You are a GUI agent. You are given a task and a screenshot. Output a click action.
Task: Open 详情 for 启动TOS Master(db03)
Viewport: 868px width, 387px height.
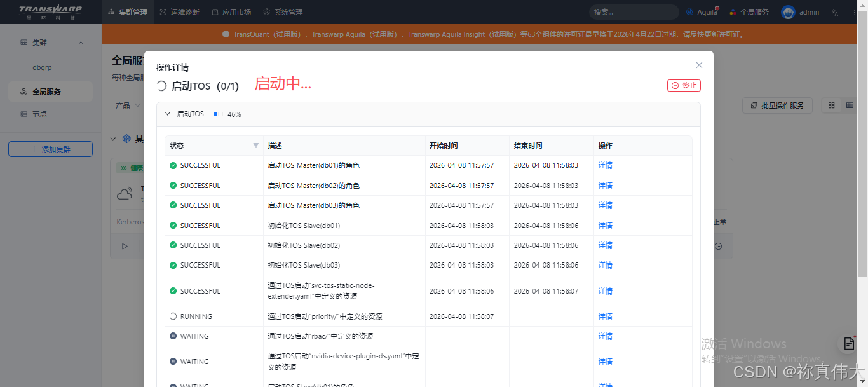[606, 205]
